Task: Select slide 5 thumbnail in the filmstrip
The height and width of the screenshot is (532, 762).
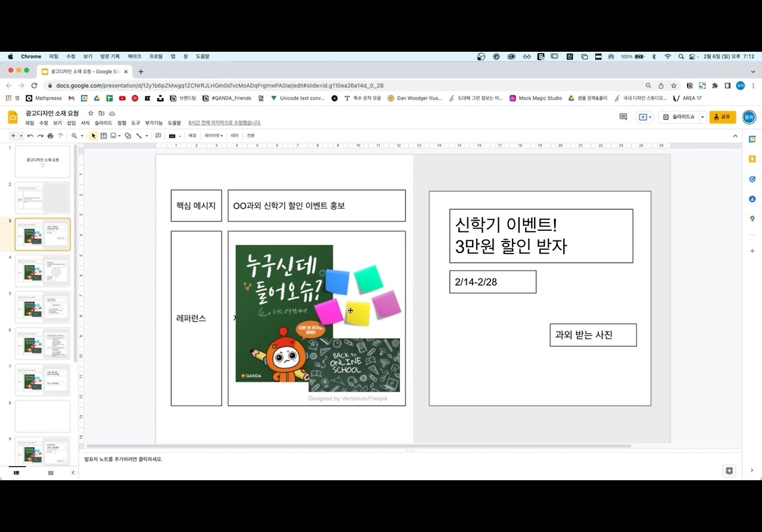Action: (x=43, y=306)
